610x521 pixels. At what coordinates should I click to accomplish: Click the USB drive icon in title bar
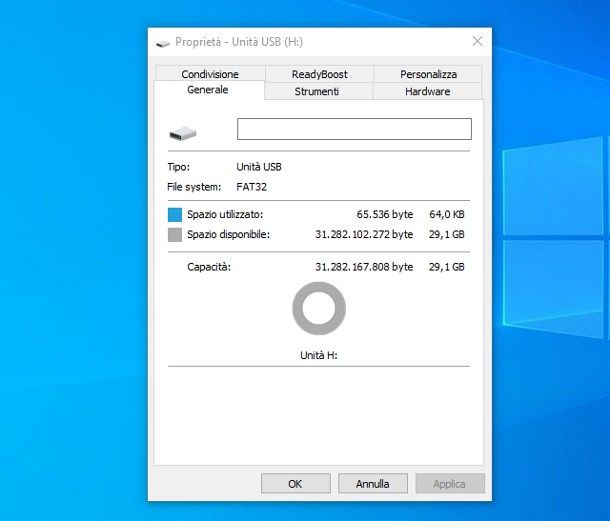(163, 43)
